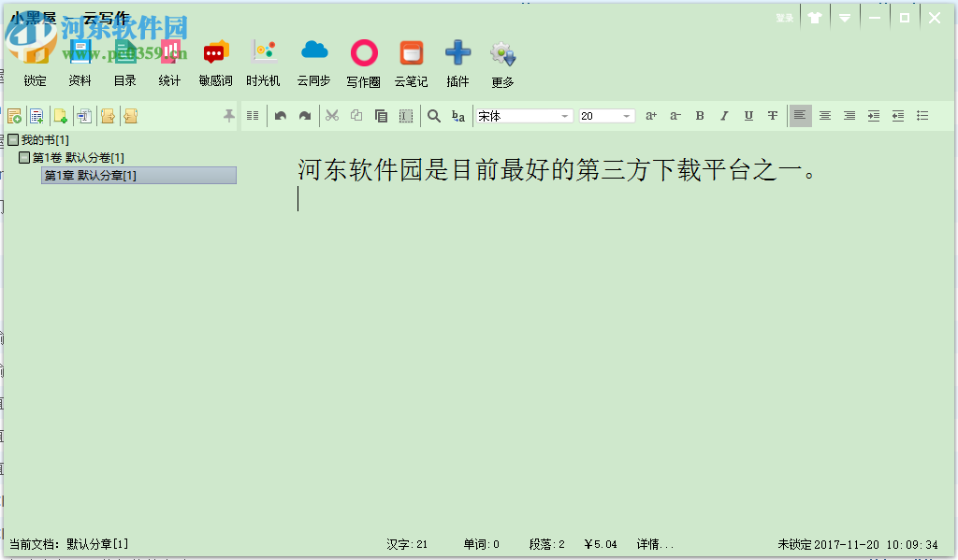Open the 写作圈 writing circle
This screenshot has height=560, width=958.
(363, 62)
